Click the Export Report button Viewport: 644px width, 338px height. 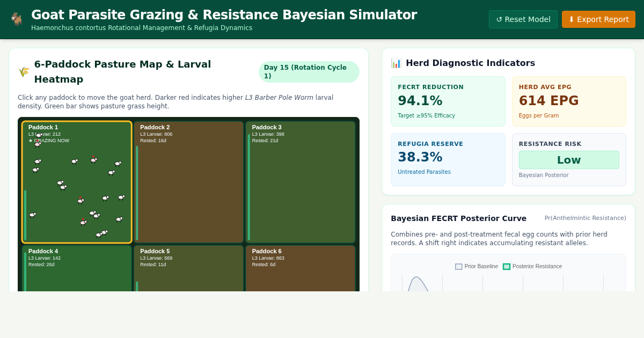pos(598,19)
